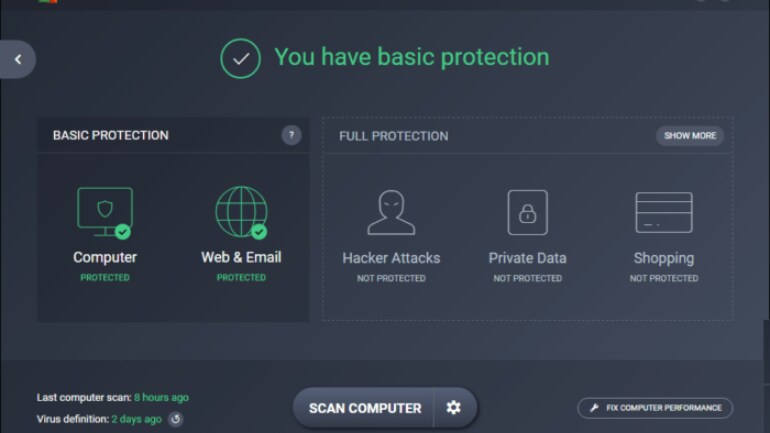This screenshot has width=770, height=433.
Task: Click the Basic Protection help question mark
Action: 291,135
